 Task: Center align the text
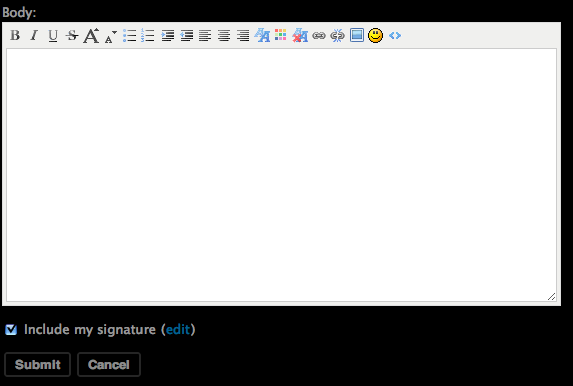pyautogui.click(x=224, y=35)
